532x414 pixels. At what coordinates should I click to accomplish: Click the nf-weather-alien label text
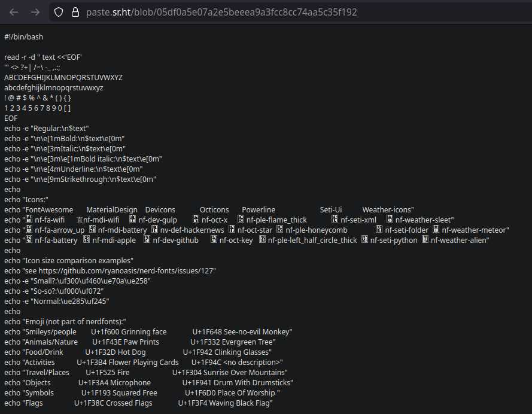click(460, 241)
